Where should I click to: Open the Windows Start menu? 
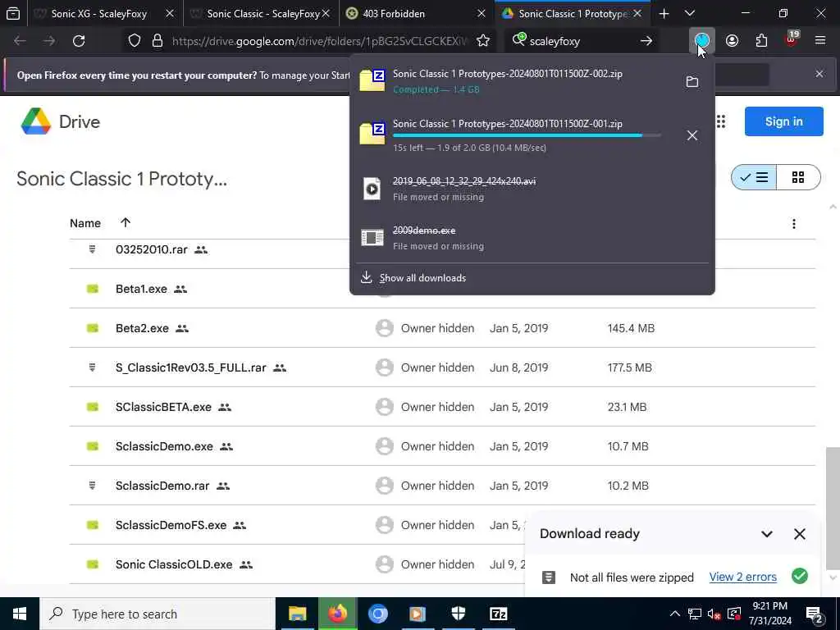(20, 614)
